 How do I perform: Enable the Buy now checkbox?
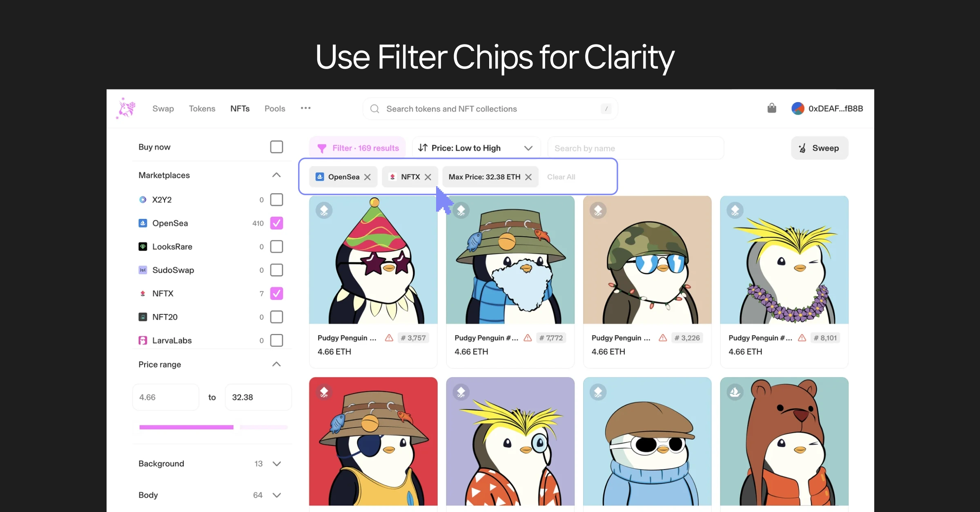pyautogui.click(x=276, y=147)
